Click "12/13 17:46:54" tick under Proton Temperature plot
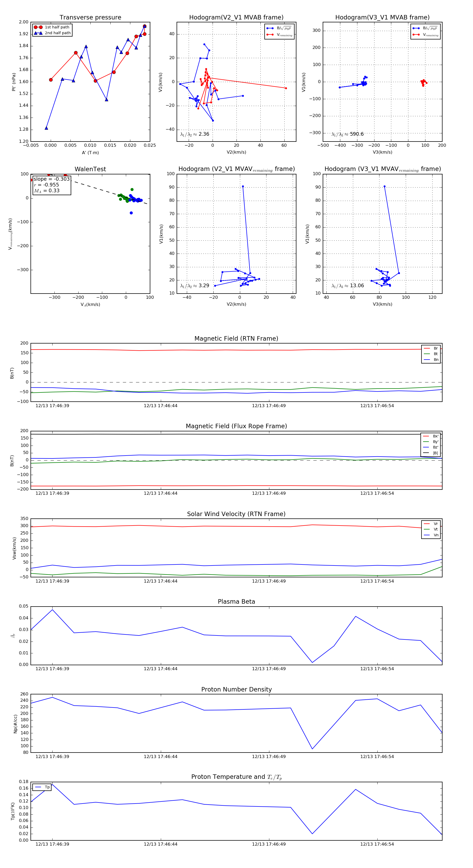 377,844
